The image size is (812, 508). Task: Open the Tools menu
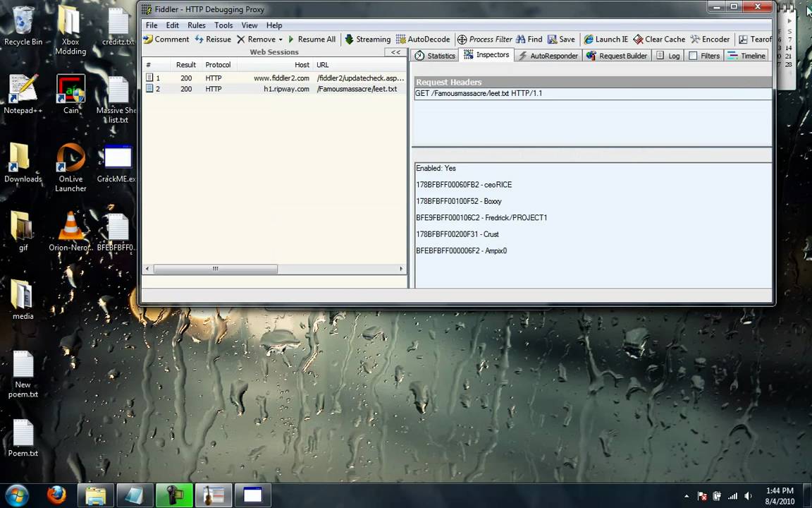[223, 25]
